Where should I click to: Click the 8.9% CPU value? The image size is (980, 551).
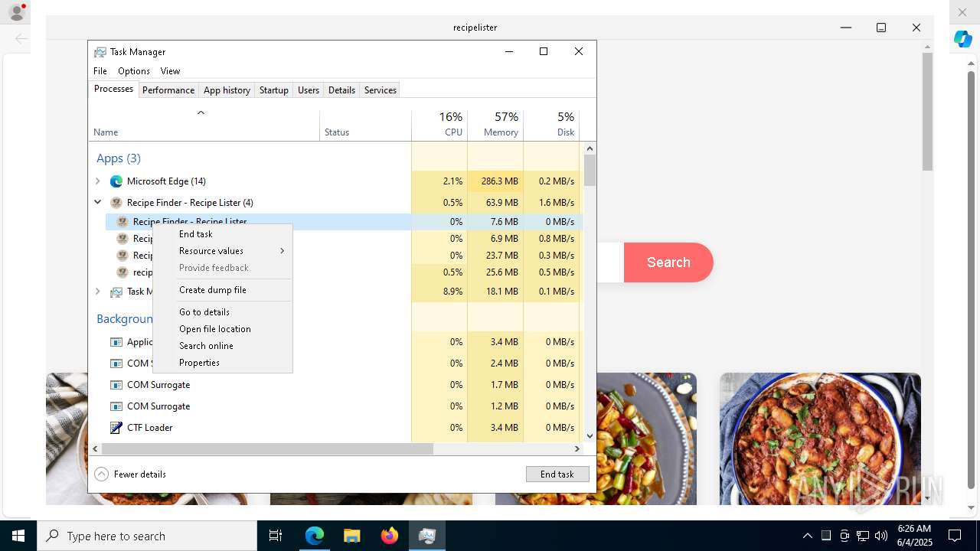(439, 292)
